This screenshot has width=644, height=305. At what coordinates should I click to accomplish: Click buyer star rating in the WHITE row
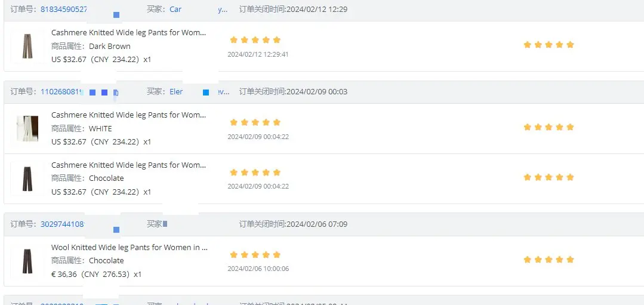tap(255, 122)
